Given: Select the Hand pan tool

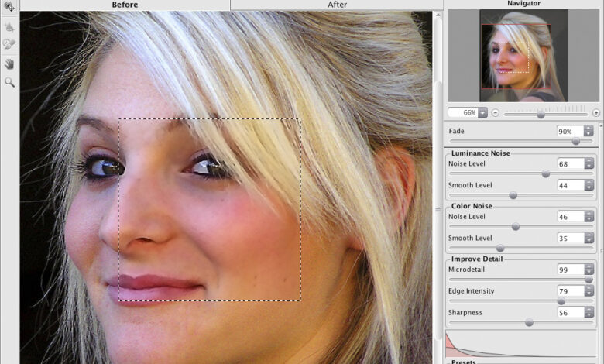Looking at the screenshot, I should click(x=9, y=64).
